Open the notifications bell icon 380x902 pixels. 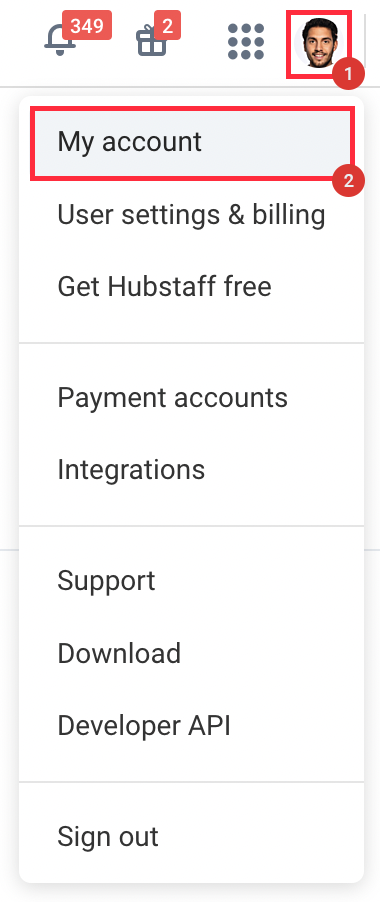click(60, 41)
